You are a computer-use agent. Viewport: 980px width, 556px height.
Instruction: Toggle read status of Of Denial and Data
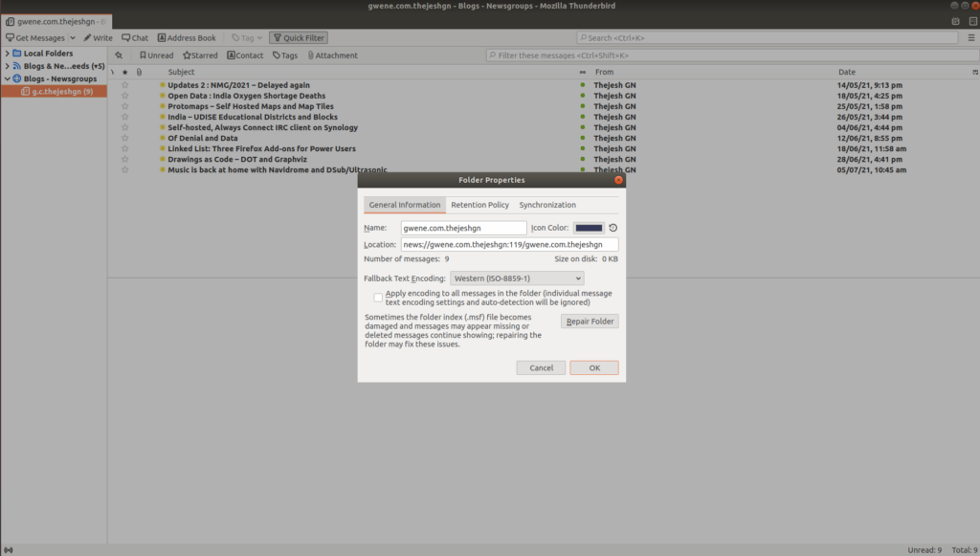click(x=583, y=138)
